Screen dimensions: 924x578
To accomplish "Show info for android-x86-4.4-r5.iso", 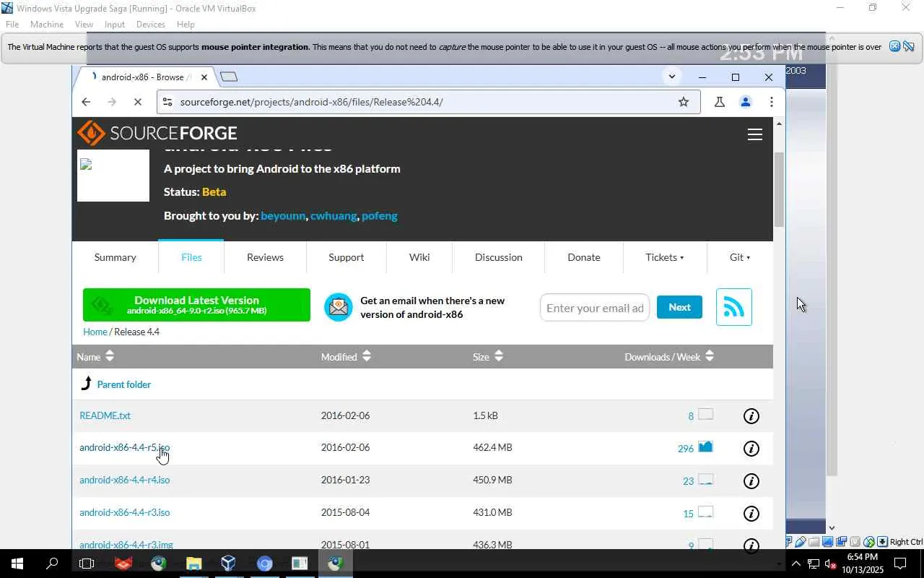I will [x=751, y=449].
